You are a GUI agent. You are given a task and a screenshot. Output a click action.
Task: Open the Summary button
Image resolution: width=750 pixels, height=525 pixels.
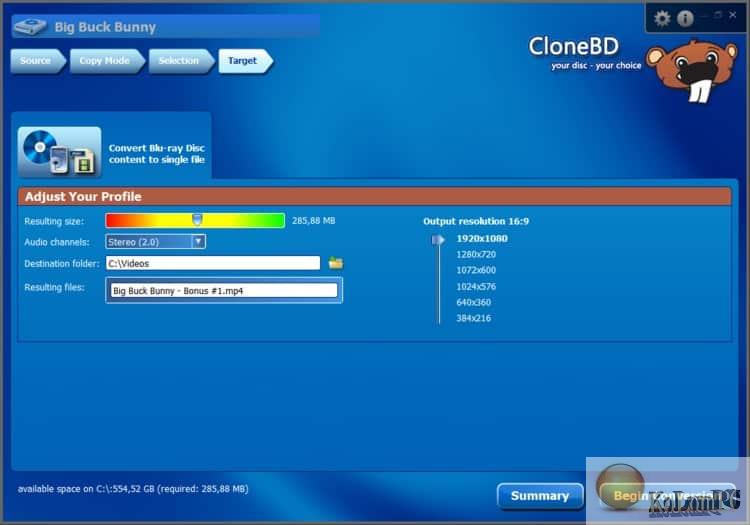[540, 496]
